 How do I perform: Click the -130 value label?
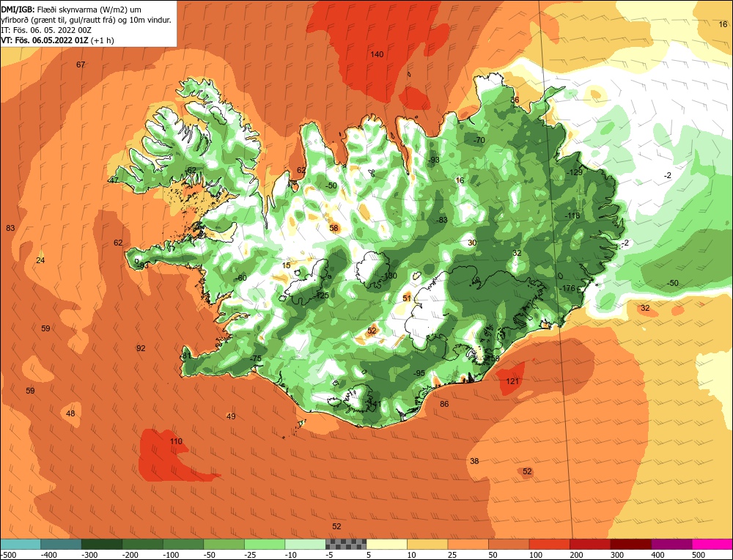click(389, 276)
